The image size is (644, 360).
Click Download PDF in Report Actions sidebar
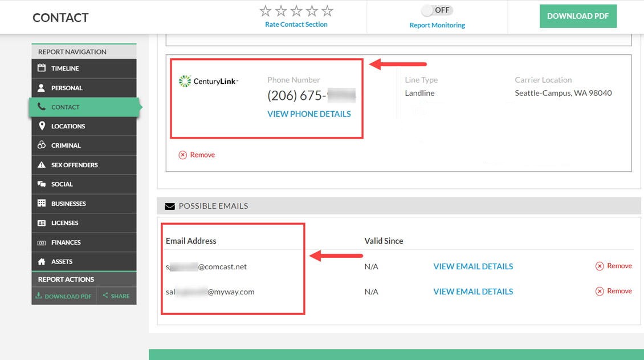[x=64, y=296]
